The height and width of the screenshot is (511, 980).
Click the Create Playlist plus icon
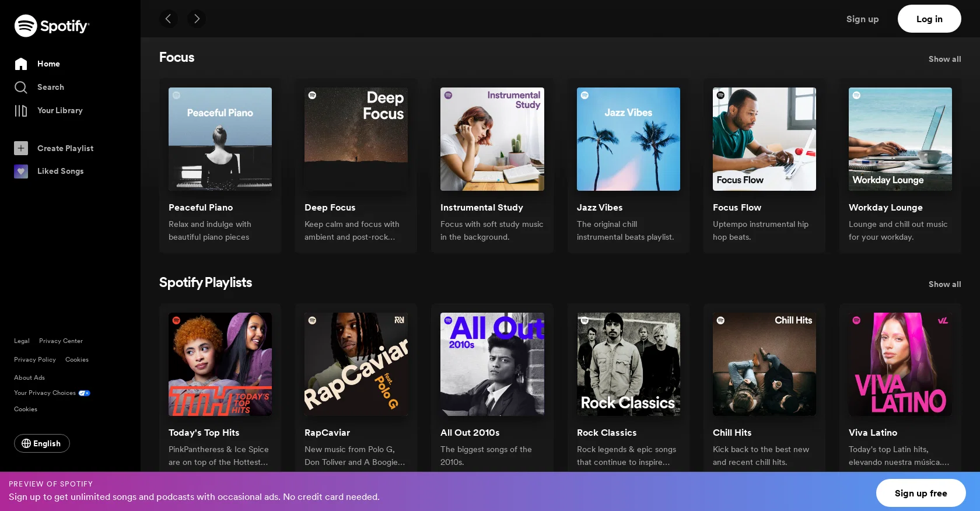tap(21, 148)
